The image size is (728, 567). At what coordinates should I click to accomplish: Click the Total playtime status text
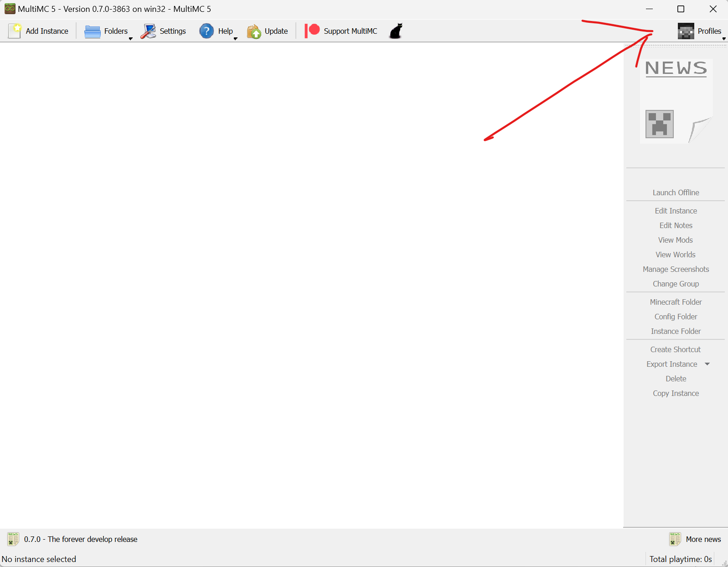(681, 559)
